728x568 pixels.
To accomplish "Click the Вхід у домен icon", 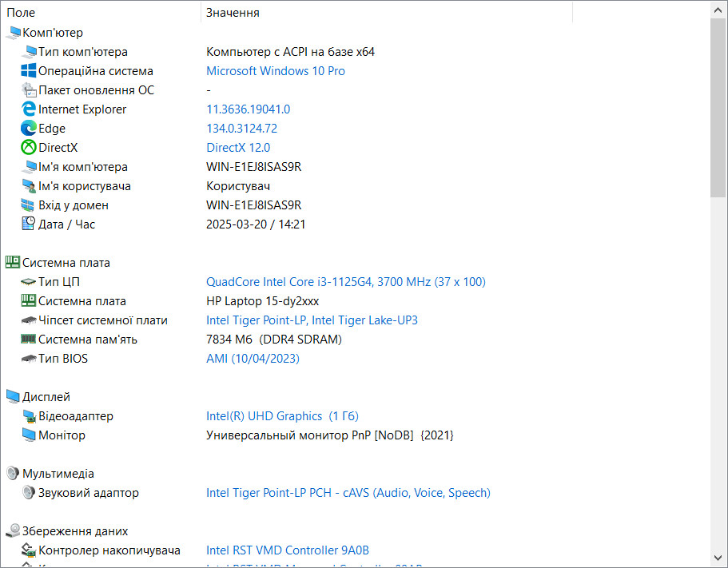I will [x=28, y=205].
